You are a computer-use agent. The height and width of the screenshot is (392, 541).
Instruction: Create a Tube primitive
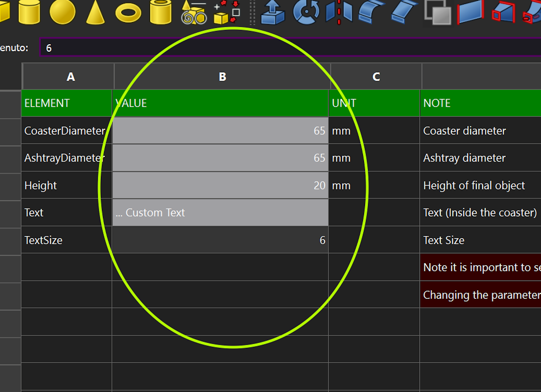pos(161,12)
